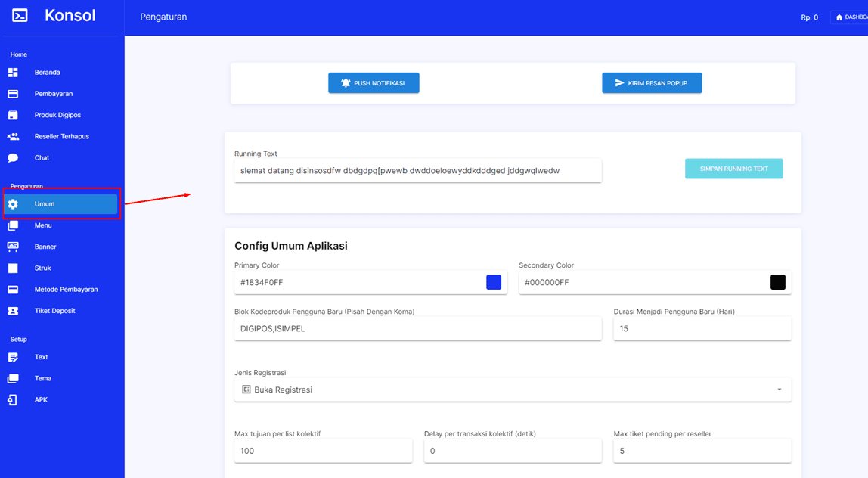
Task: Open the Menu settings item
Action: tap(43, 225)
